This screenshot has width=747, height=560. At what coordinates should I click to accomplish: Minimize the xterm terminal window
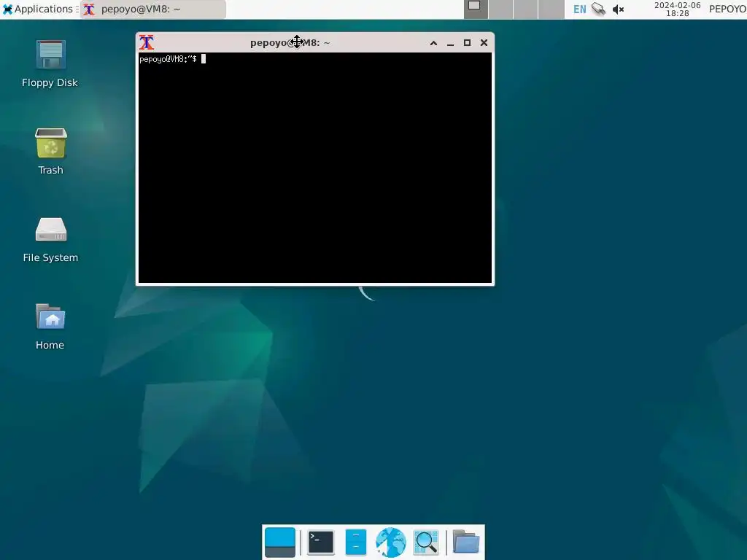pos(450,43)
